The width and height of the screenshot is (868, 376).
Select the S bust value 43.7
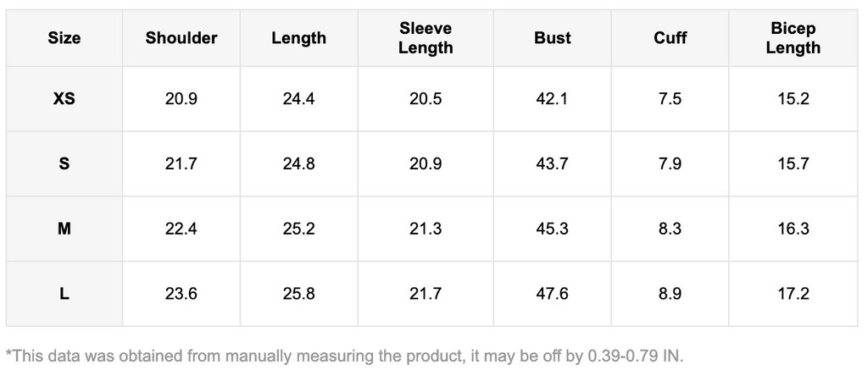point(553,164)
